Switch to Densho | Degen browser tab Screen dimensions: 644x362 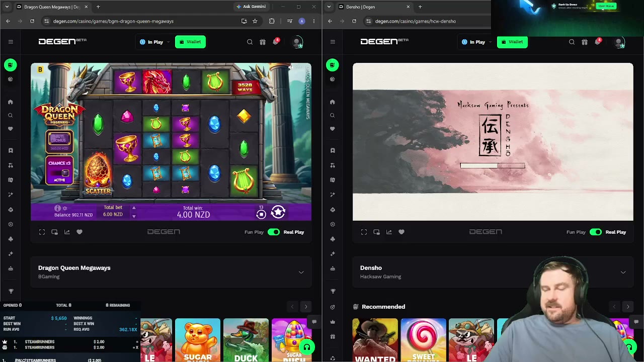coord(374,7)
